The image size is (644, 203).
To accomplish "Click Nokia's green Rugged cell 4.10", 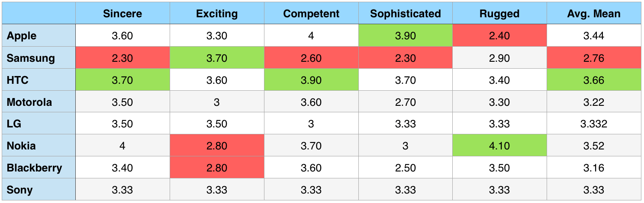I will tap(499, 146).
